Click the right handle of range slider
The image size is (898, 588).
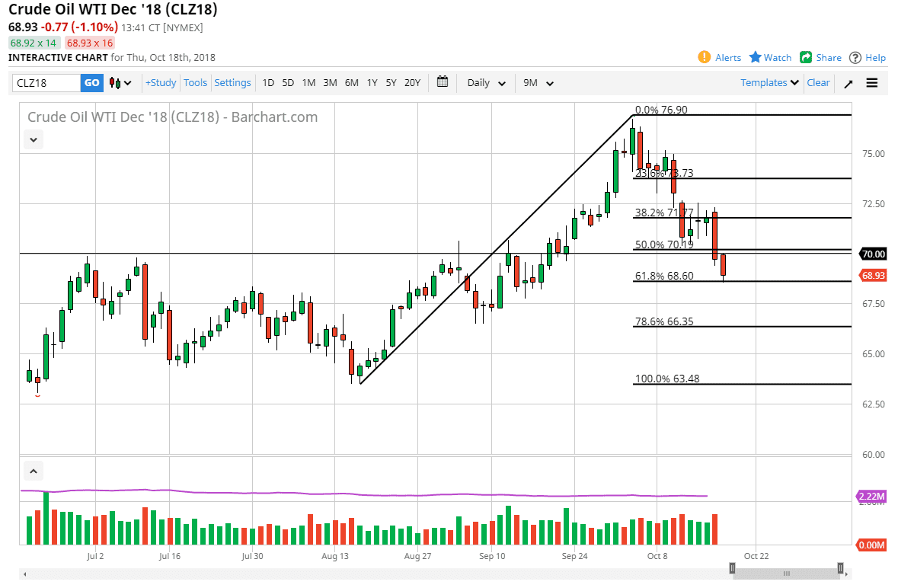840,567
